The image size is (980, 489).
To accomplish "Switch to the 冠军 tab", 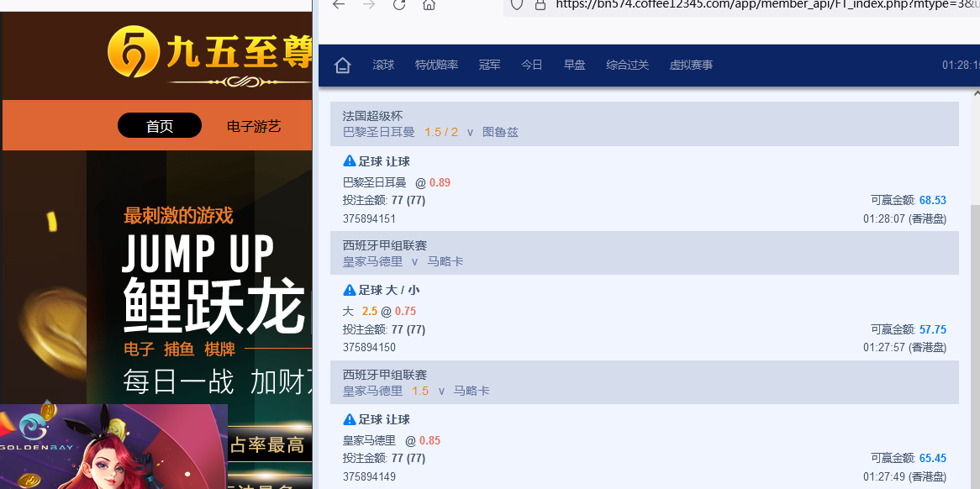I will point(489,65).
